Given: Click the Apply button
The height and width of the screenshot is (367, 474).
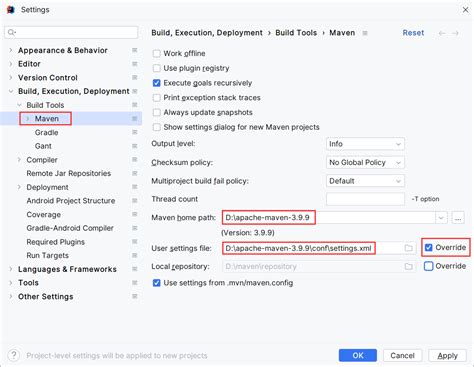Looking at the screenshot, I should 447,356.
